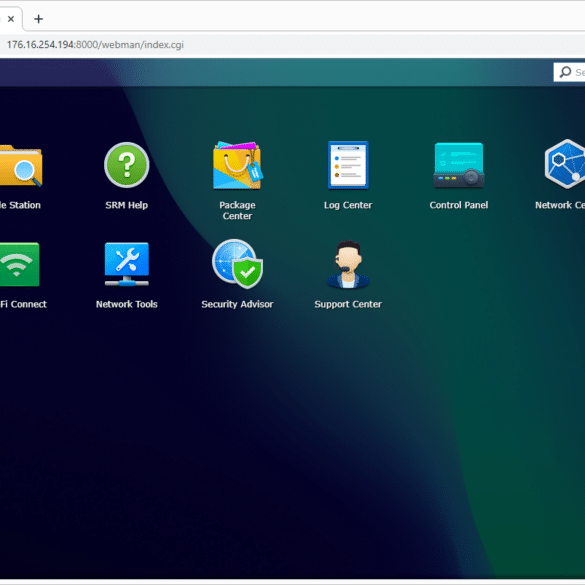
Task: Open Support Center agent icon
Action: 348,265
